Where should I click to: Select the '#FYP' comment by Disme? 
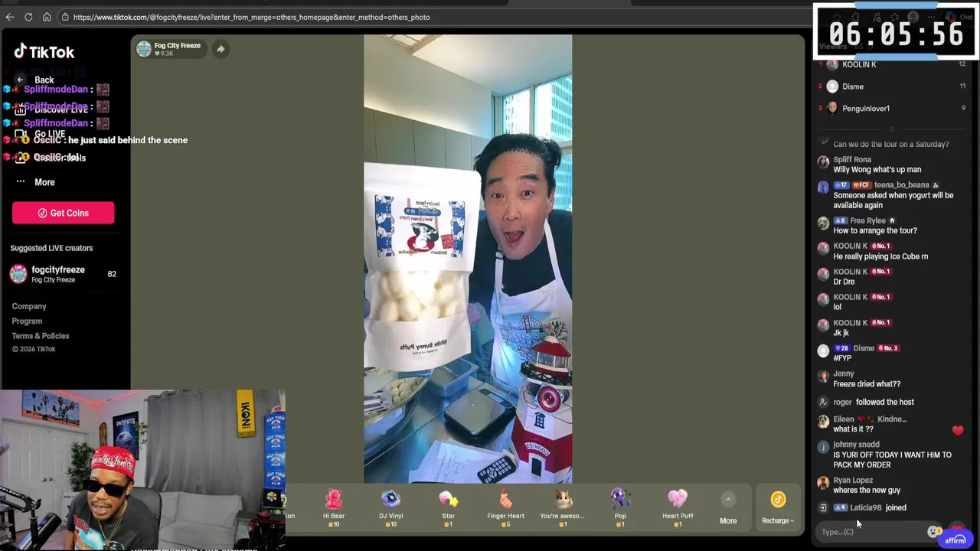coord(842,358)
